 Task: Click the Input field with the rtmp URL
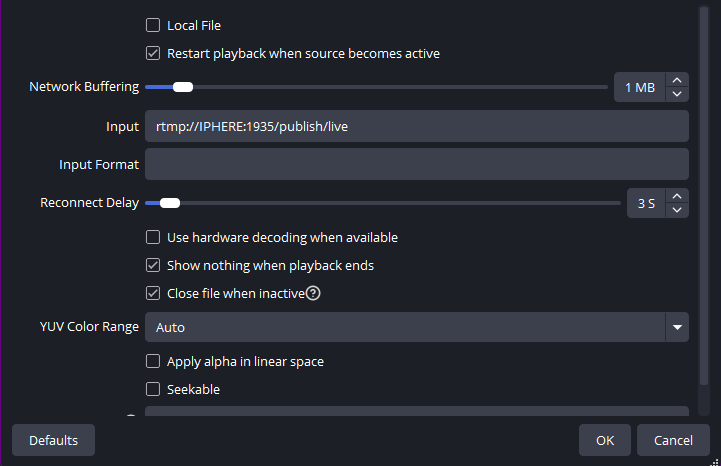[x=416, y=126]
